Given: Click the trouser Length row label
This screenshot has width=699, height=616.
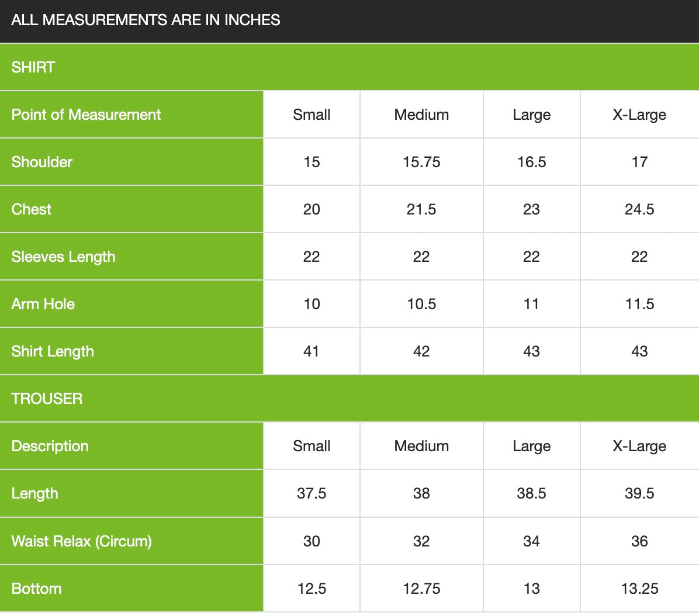Looking at the screenshot, I should 34,493.
